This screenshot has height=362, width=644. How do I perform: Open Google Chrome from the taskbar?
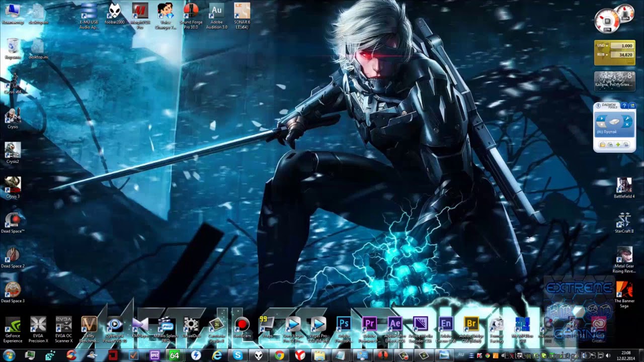[x=279, y=355]
